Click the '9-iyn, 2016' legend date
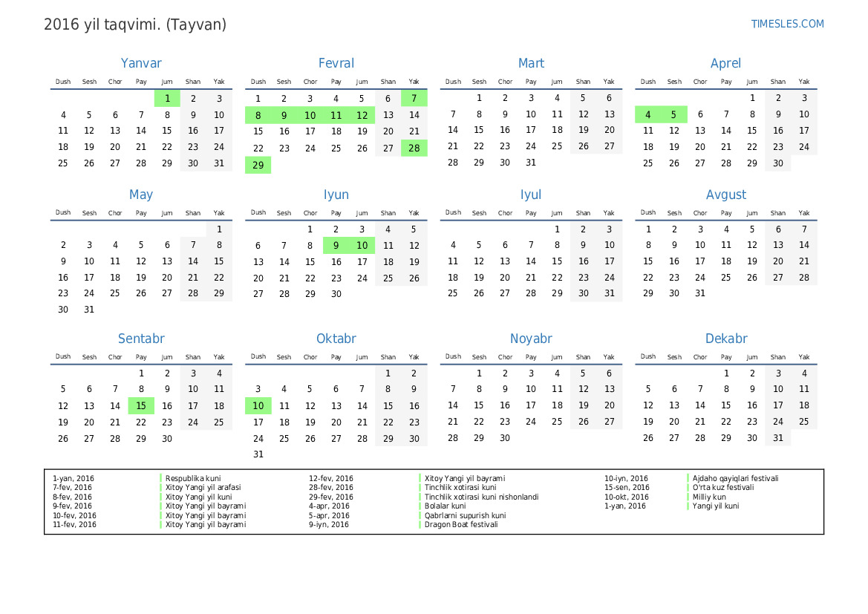This screenshot has width=868, height=614. point(328,524)
